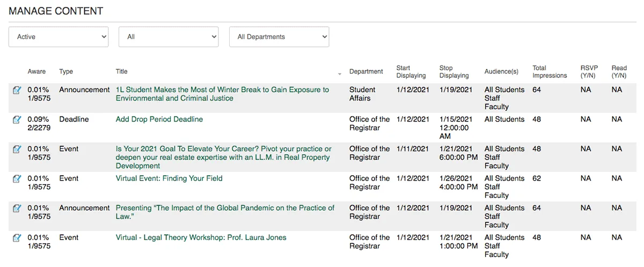Click the Department column header
Viewport: 644px width, 267px height.
(366, 71)
